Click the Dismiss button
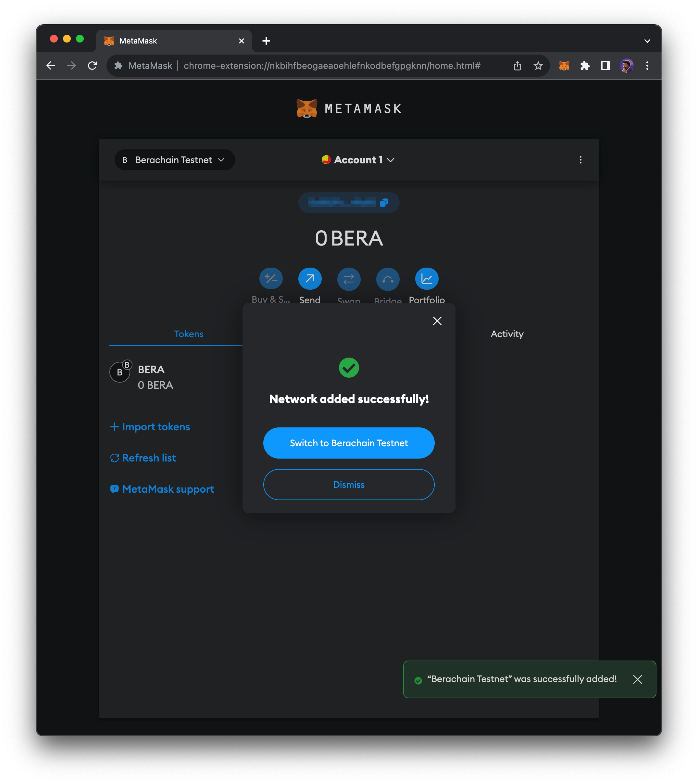Image resolution: width=698 pixels, height=784 pixels. [349, 485]
